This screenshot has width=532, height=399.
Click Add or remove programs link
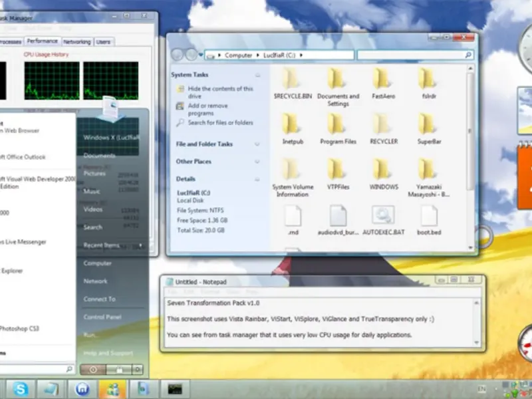(x=207, y=109)
